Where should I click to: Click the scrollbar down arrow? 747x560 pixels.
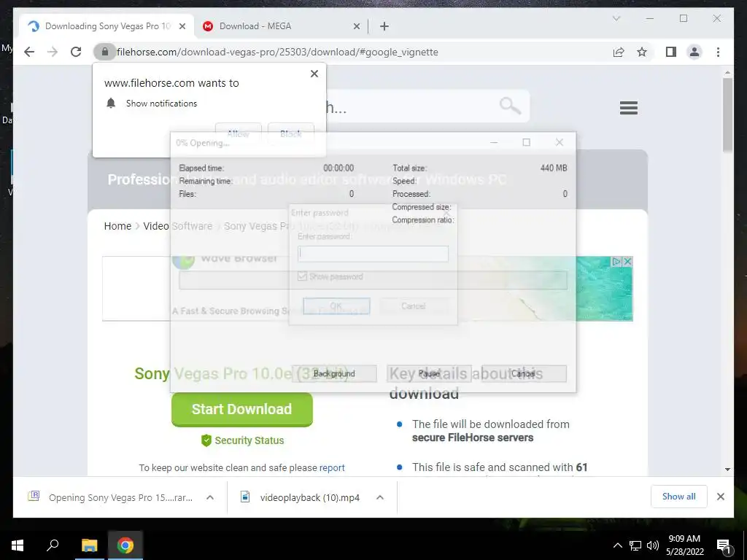[x=727, y=470]
